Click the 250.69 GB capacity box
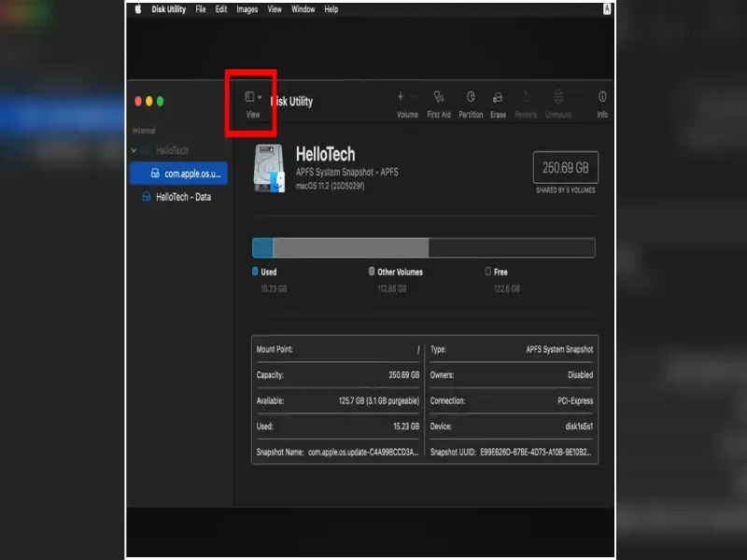 coord(566,167)
